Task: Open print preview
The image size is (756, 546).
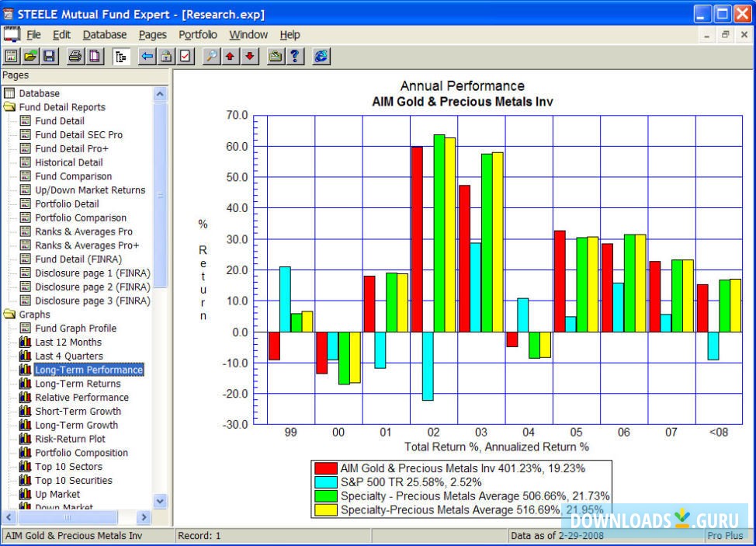Action: click(94, 55)
